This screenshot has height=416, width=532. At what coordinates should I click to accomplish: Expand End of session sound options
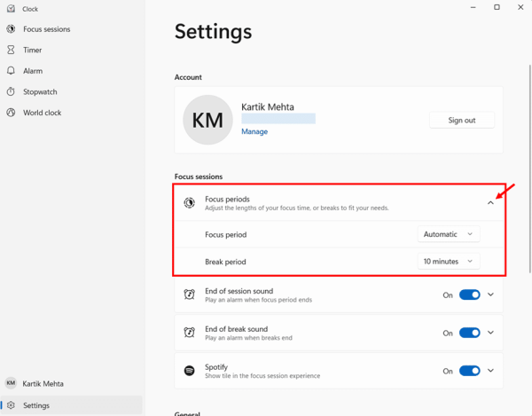click(490, 294)
